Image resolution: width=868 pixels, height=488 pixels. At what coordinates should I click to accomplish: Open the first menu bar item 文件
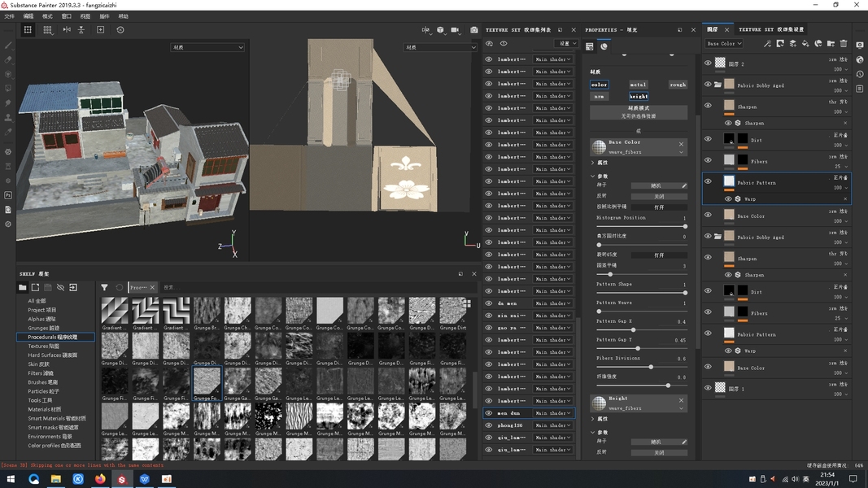10,16
